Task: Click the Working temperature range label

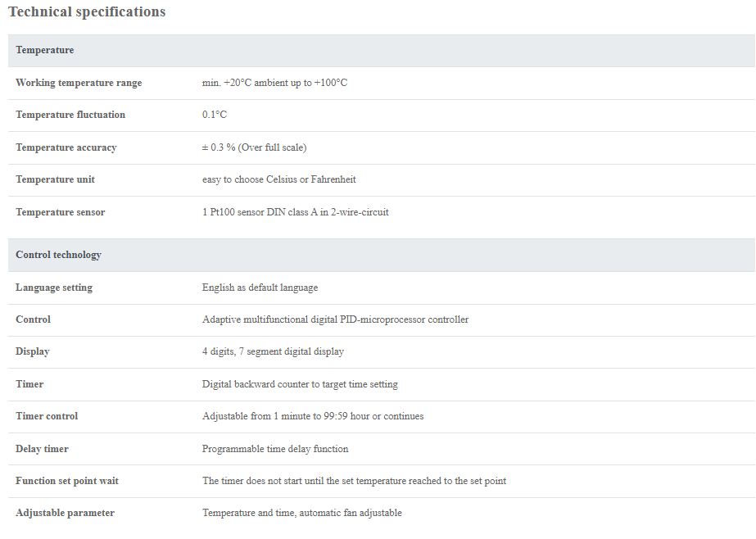Action: (79, 83)
